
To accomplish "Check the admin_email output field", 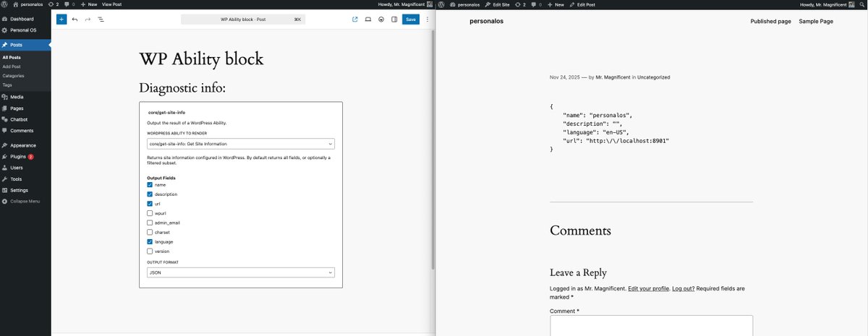I will click(x=150, y=223).
